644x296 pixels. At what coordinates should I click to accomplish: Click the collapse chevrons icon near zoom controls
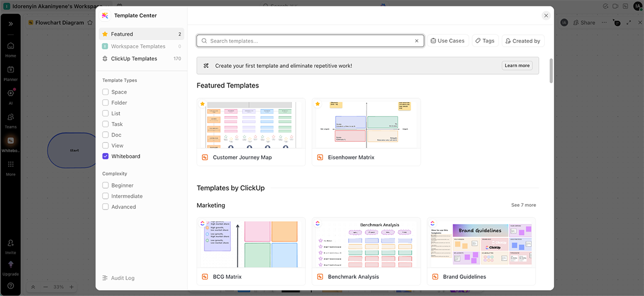tap(33, 287)
